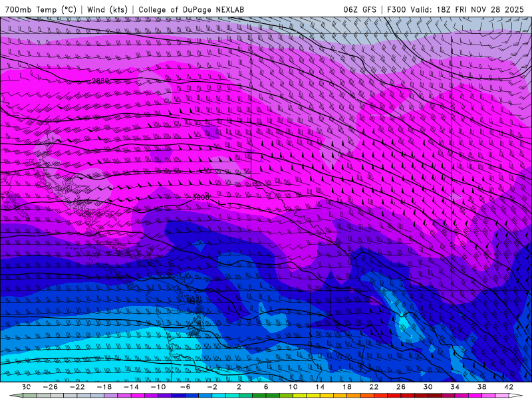Image resolution: width=532 pixels, height=399 pixels.
Task: Click the 'Wind (kts)' header label
Action: 107,10
